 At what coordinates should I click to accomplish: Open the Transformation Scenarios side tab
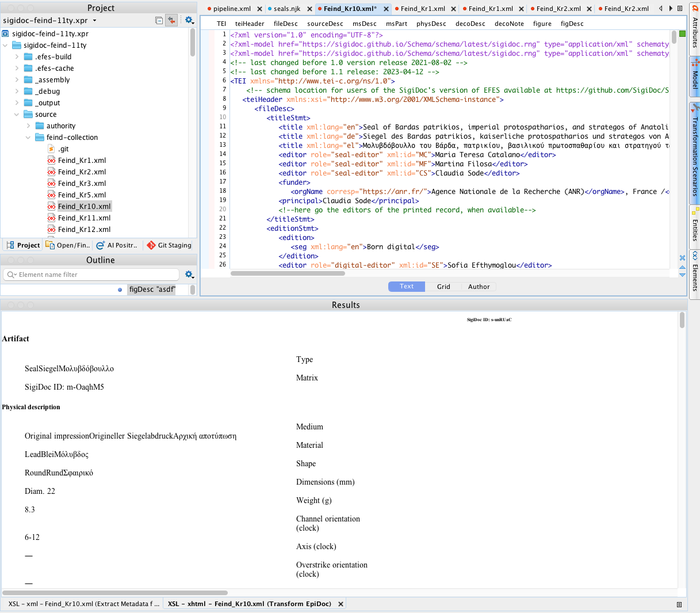pos(695,154)
